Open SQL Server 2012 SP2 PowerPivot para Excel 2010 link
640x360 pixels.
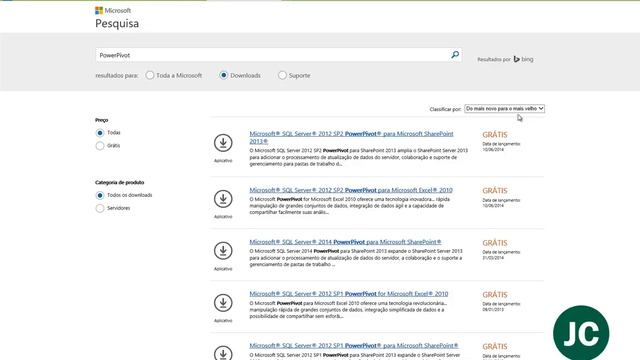coord(351,190)
